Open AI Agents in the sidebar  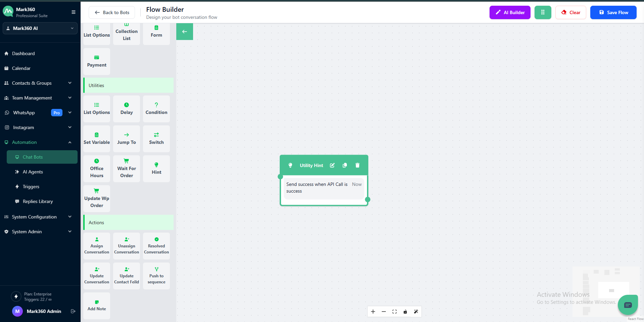coord(33,172)
